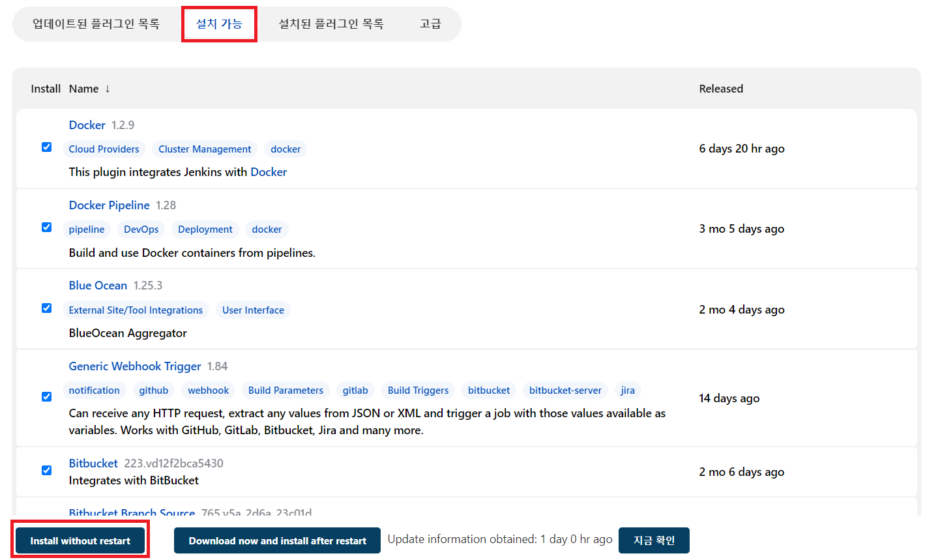Click '3 mo 5 days ago' release time

click(x=742, y=229)
